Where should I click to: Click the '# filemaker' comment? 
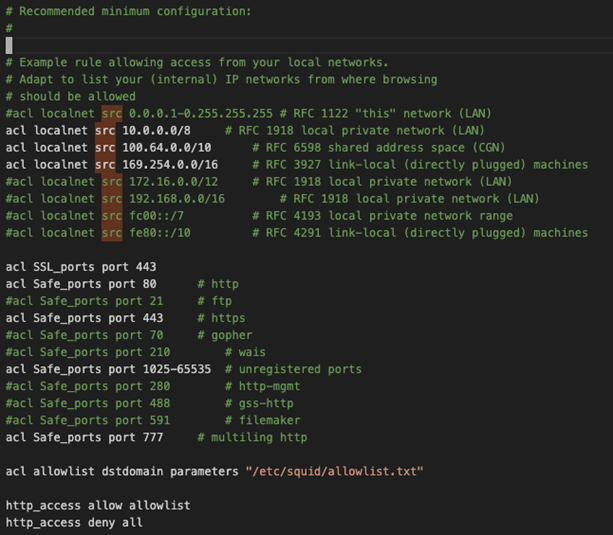click(263, 421)
